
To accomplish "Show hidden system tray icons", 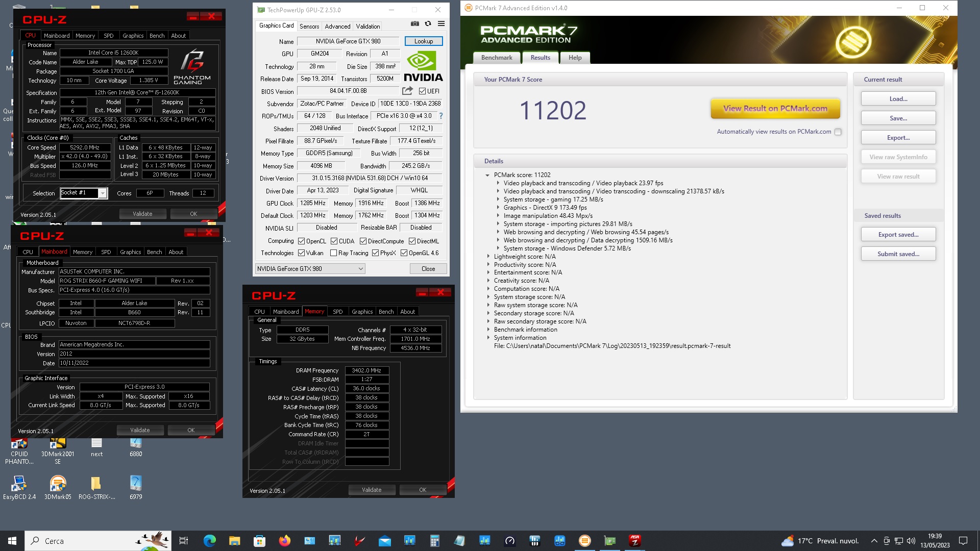I will pyautogui.click(x=874, y=541).
